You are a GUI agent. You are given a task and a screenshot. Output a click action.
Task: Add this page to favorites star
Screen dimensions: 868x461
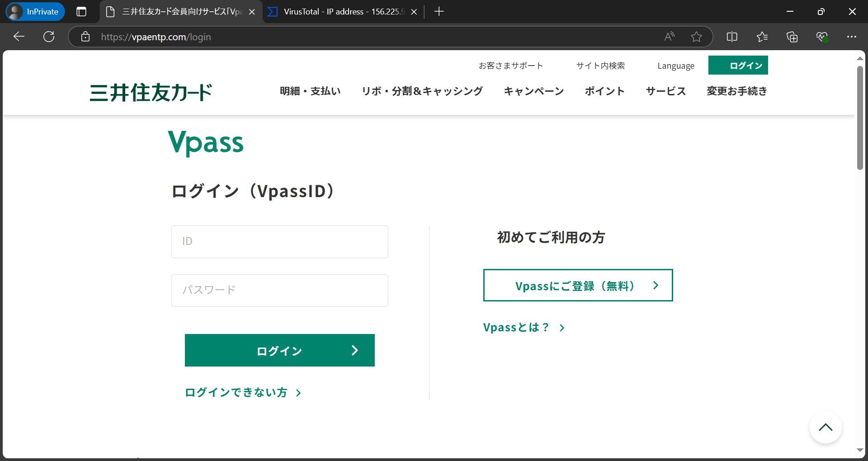tap(696, 37)
